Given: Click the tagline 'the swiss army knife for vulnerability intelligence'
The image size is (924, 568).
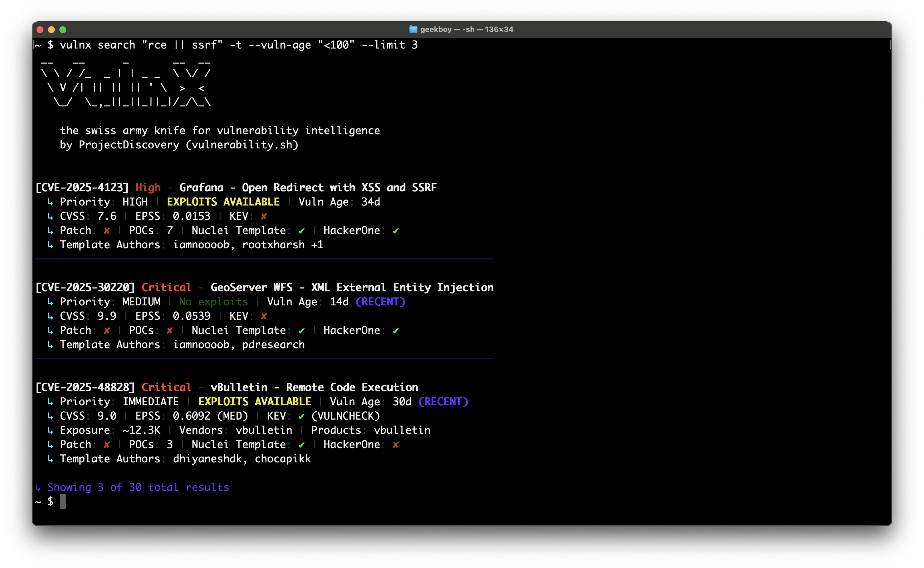Looking at the screenshot, I should (220, 130).
